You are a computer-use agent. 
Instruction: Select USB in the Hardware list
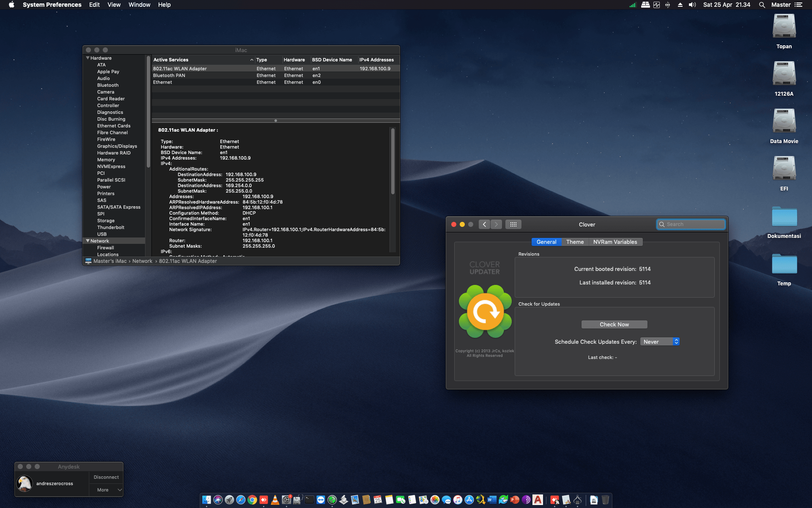[x=102, y=234]
